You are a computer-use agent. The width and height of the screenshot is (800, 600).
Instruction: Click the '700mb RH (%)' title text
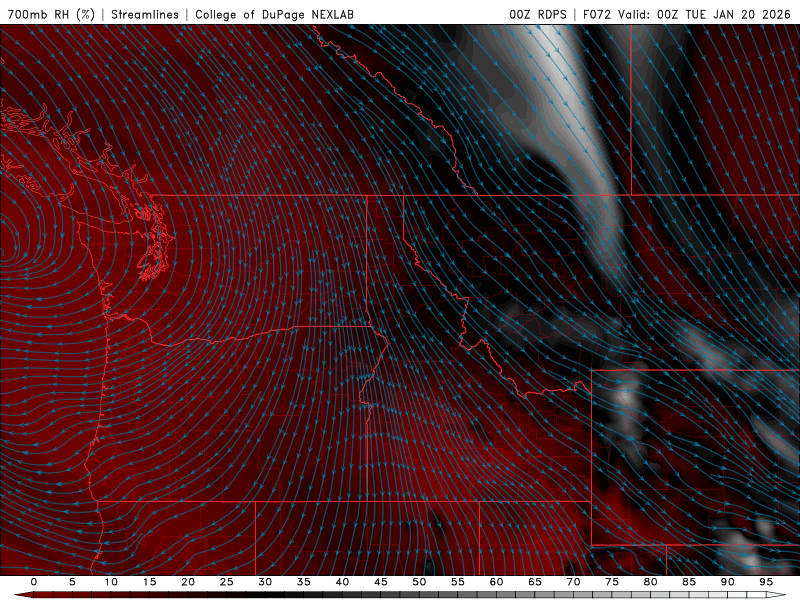coord(51,14)
